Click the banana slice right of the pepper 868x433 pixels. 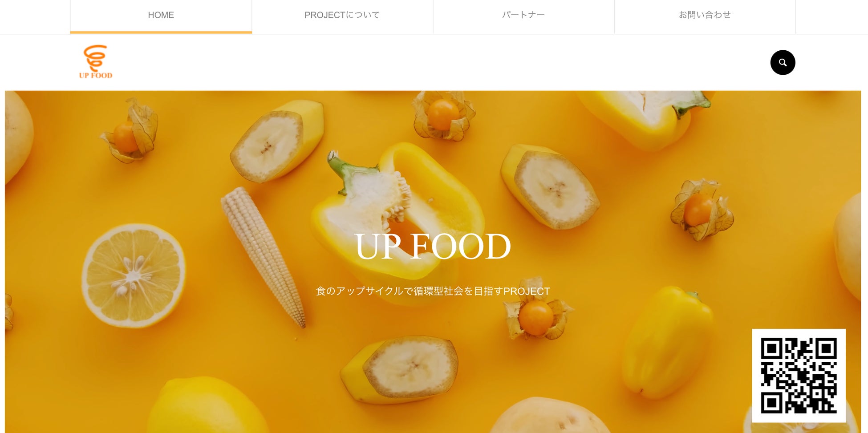[551, 187]
